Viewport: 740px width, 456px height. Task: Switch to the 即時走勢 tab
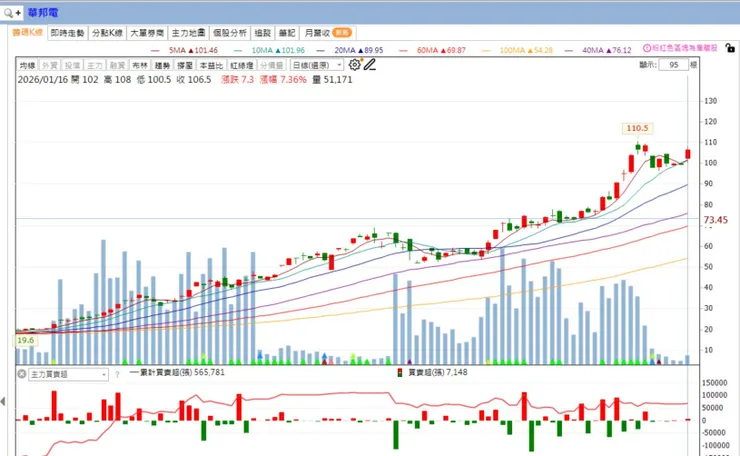(67, 33)
